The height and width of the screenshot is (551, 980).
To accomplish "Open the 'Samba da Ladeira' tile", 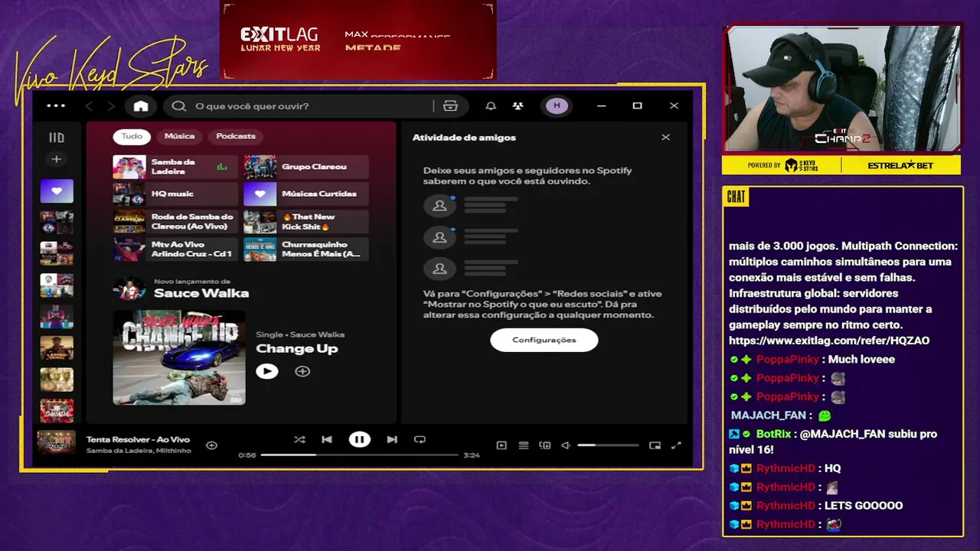I will 175,167.
